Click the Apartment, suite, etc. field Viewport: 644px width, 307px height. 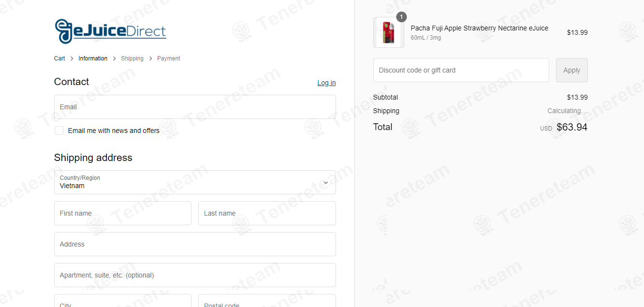[195, 275]
